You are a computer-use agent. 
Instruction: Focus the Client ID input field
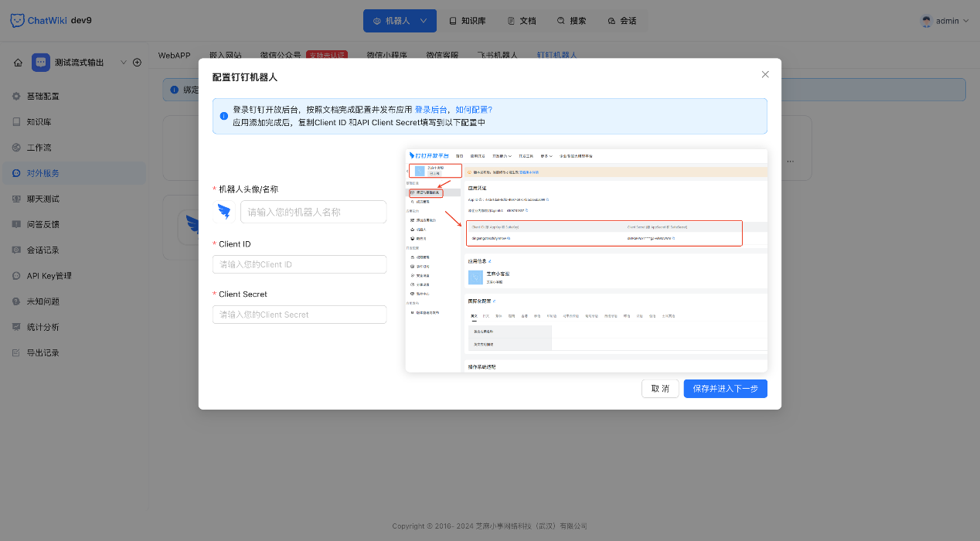tap(300, 264)
